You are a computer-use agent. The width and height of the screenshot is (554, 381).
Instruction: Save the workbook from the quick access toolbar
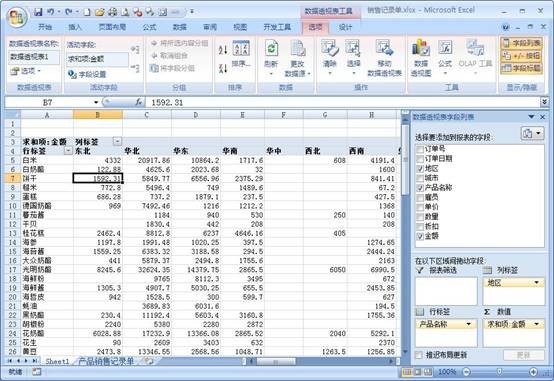tap(38, 12)
